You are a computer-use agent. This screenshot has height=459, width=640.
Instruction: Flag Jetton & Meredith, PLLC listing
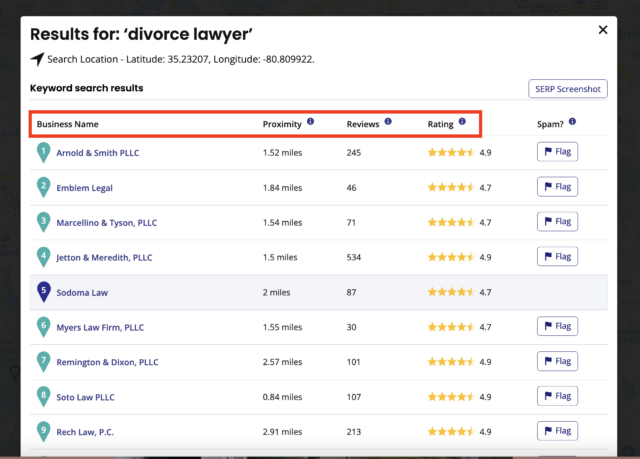coord(557,257)
